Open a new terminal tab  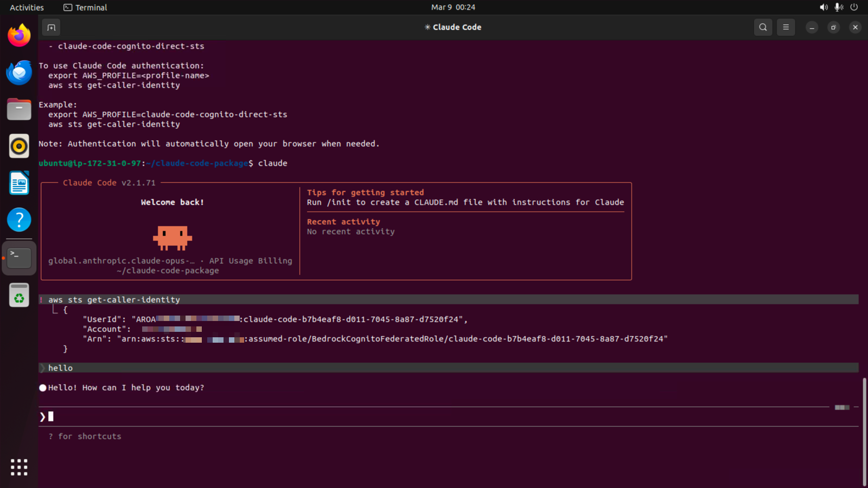[51, 27]
